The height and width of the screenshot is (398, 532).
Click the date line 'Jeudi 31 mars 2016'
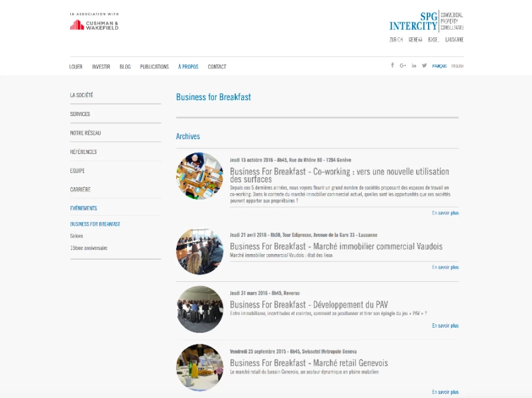pyautogui.click(x=264, y=293)
